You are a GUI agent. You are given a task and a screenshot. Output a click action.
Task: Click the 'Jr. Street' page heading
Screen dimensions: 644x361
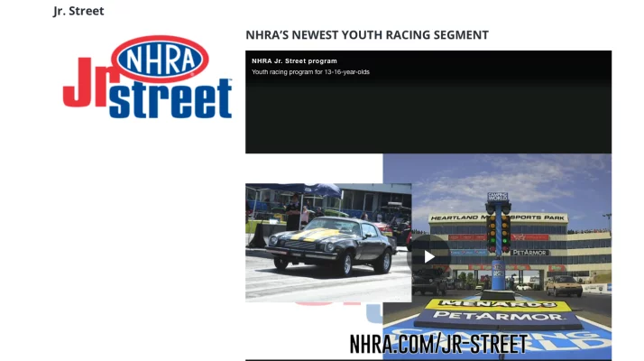(x=78, y=11)
